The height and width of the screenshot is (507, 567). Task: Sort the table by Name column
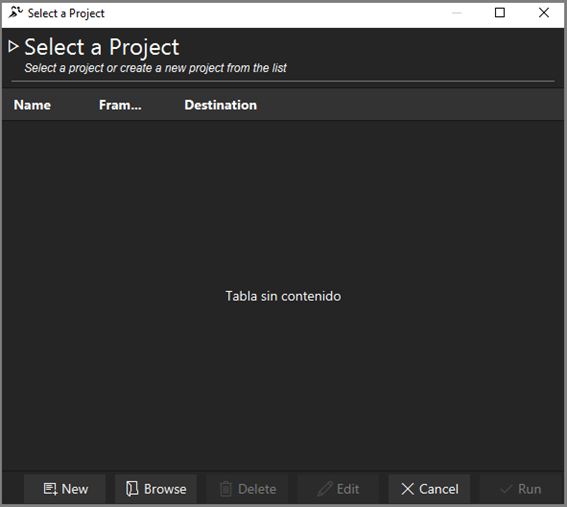[32, 105]
